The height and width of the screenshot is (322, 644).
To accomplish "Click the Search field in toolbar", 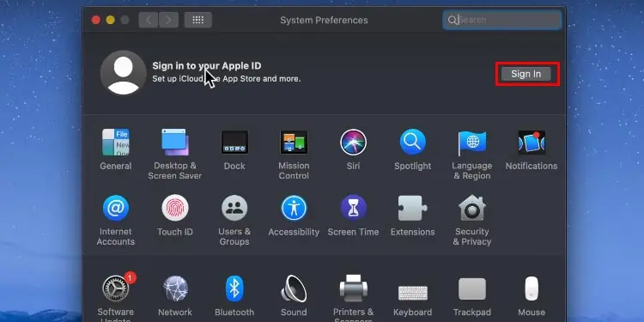I will [502, 20].
